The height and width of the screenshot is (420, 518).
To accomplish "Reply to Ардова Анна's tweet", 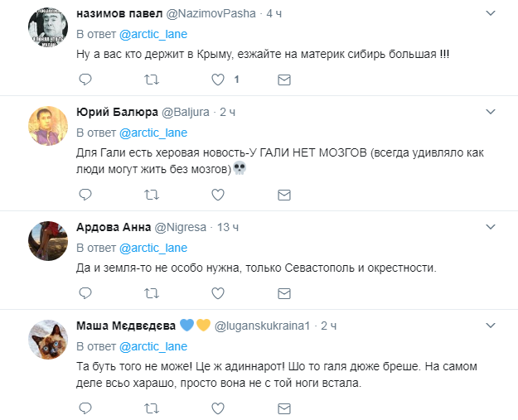I will 85,293.
